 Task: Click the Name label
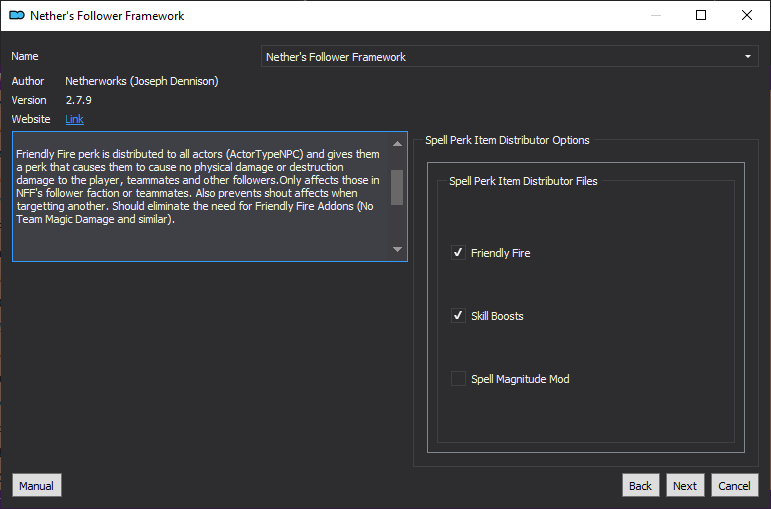point(25,56)
